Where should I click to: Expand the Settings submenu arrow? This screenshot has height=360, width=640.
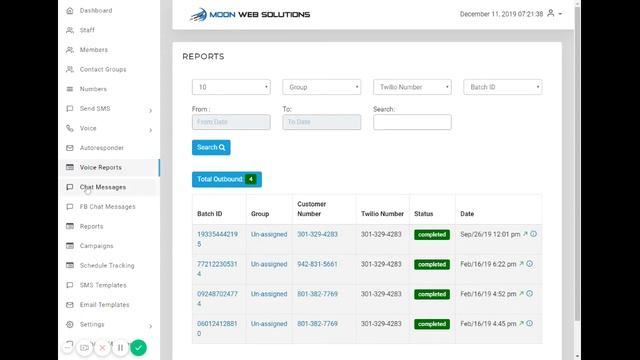tap(151, 326)
